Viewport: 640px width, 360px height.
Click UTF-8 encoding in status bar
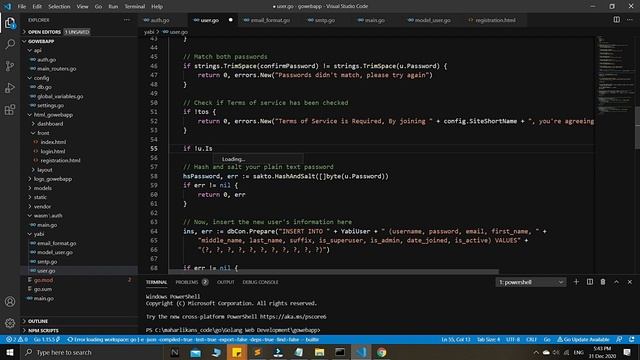coord(513,339)
